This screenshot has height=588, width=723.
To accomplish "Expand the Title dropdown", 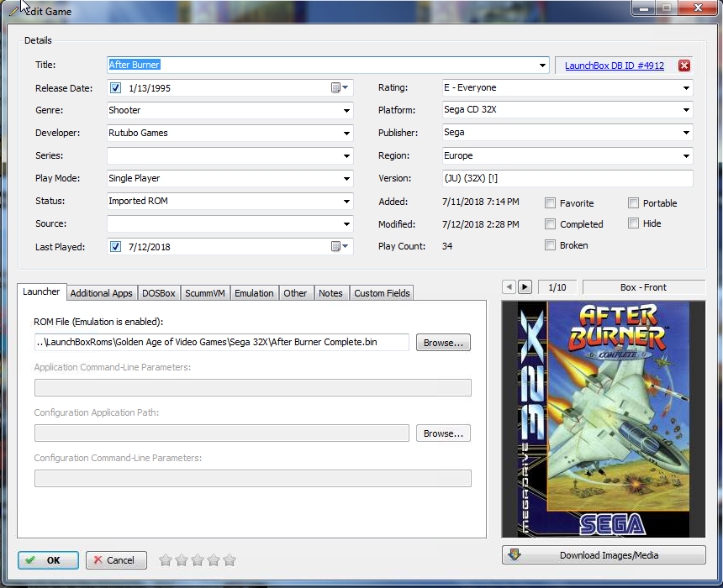I will click(542, 66).
